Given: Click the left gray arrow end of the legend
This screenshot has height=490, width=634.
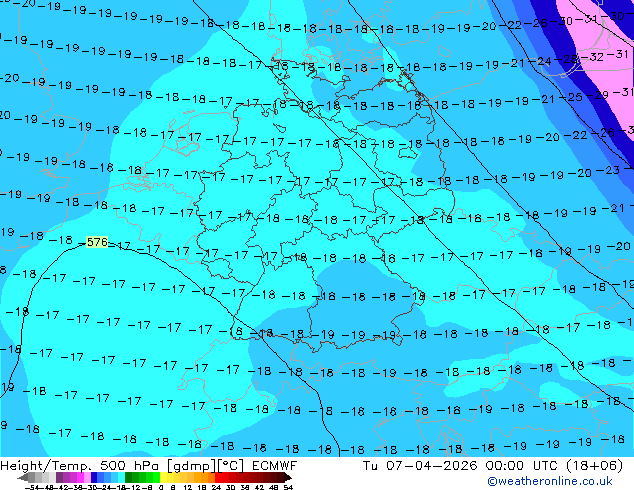Looking at the screenshot, I should point(23,477).
